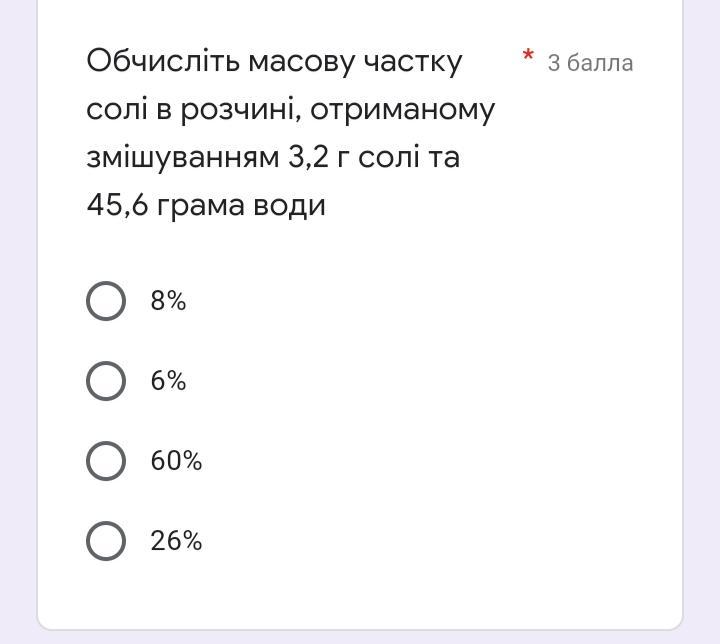Click the 26% answer label text
720x644 pixels.
click(x=176, y=541)
